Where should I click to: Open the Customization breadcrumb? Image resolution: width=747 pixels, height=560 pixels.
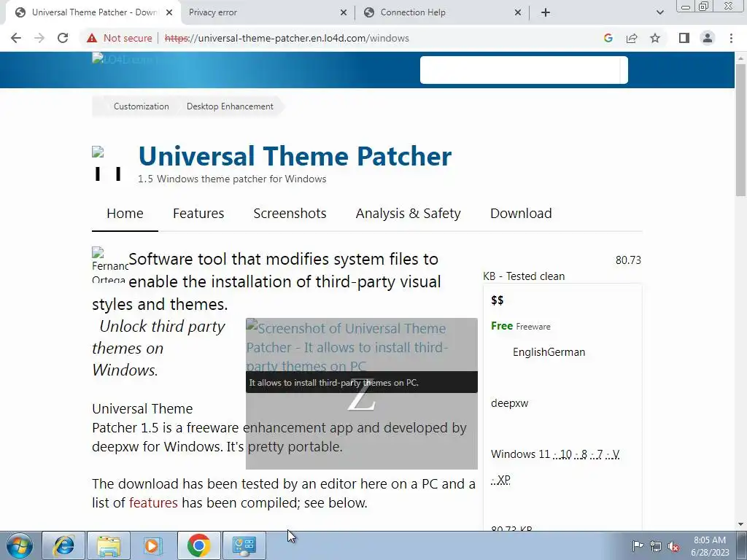[141, 106]
